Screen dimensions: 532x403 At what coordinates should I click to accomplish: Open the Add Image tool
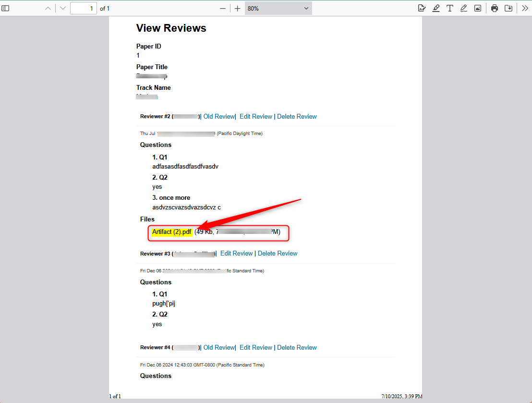tap(477, 8)
